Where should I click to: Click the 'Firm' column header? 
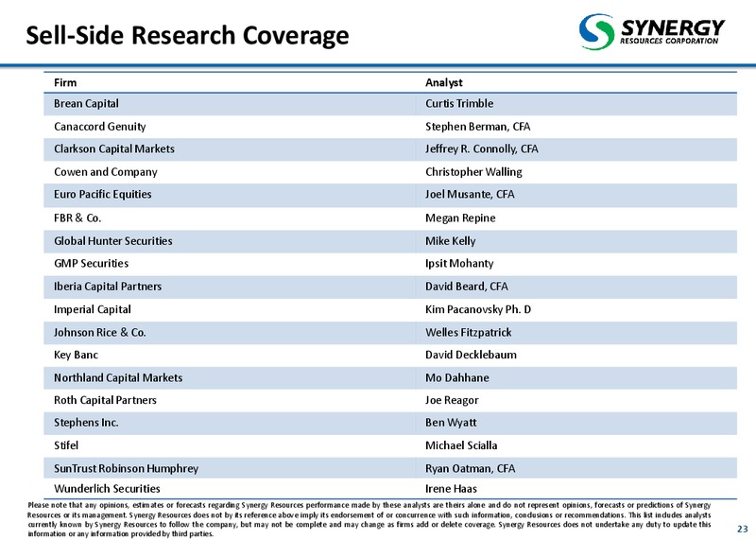pos(65,82)
